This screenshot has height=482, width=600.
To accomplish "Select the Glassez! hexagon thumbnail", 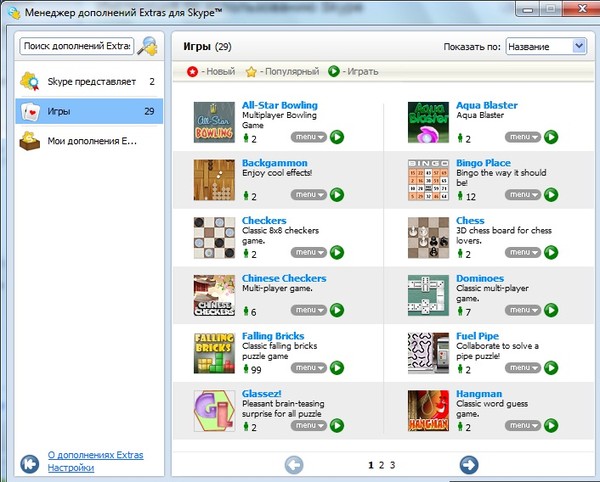I will [x=214, y=411].
